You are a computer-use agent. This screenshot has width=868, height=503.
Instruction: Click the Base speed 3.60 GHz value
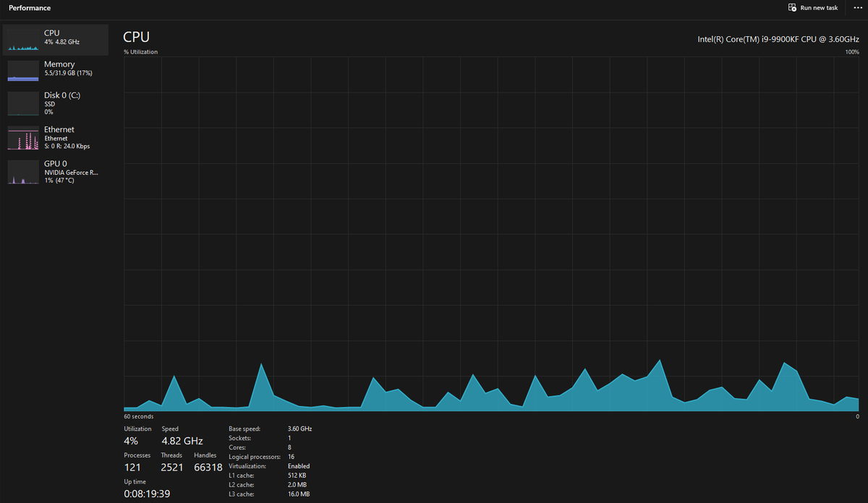(x=299, y=429)
